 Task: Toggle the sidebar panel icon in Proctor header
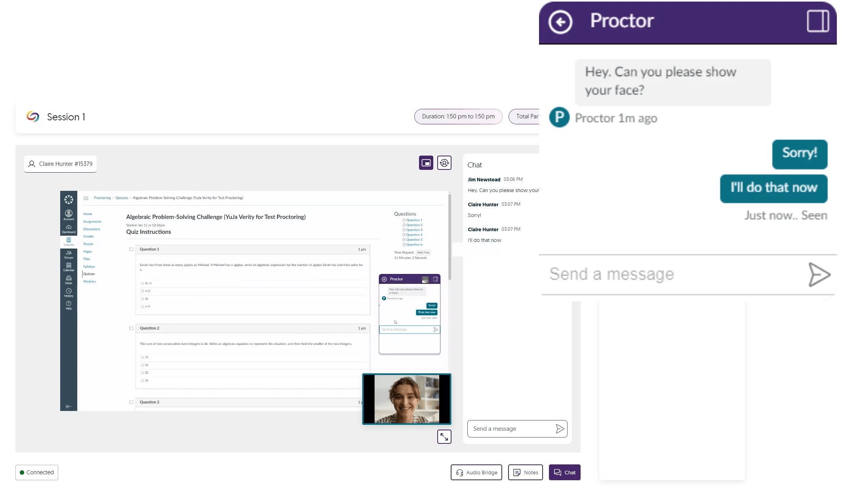point(817,21)
